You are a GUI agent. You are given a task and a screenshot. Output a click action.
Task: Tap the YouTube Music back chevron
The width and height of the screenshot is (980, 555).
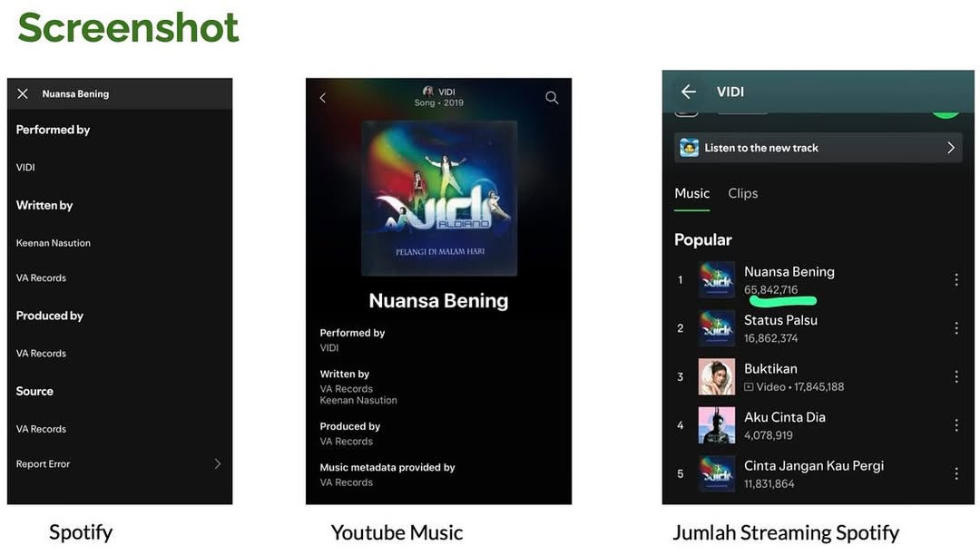(323, 97)
